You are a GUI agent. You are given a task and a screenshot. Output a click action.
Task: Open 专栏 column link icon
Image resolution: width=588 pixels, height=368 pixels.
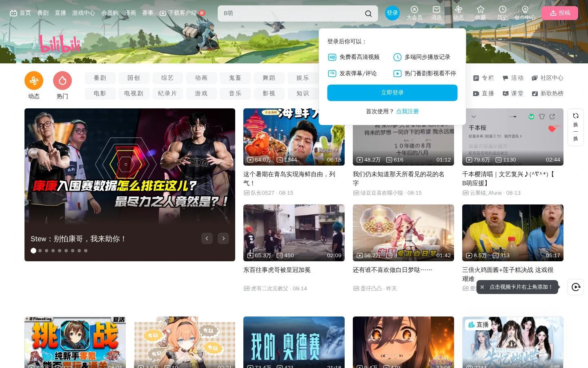click(483, 78)
